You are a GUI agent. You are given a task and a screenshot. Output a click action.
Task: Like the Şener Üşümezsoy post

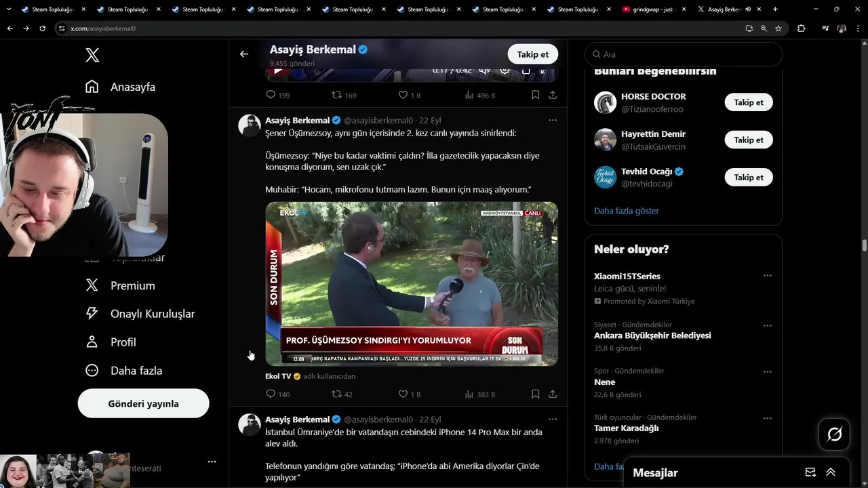(x=403, y=394)
